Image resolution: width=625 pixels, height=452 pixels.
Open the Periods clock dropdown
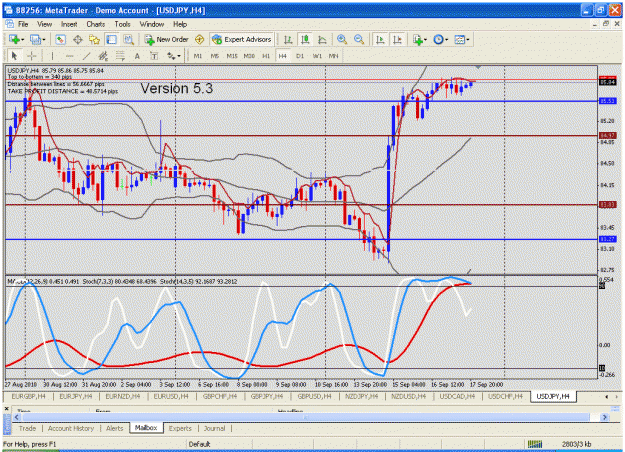coord(440,39)
